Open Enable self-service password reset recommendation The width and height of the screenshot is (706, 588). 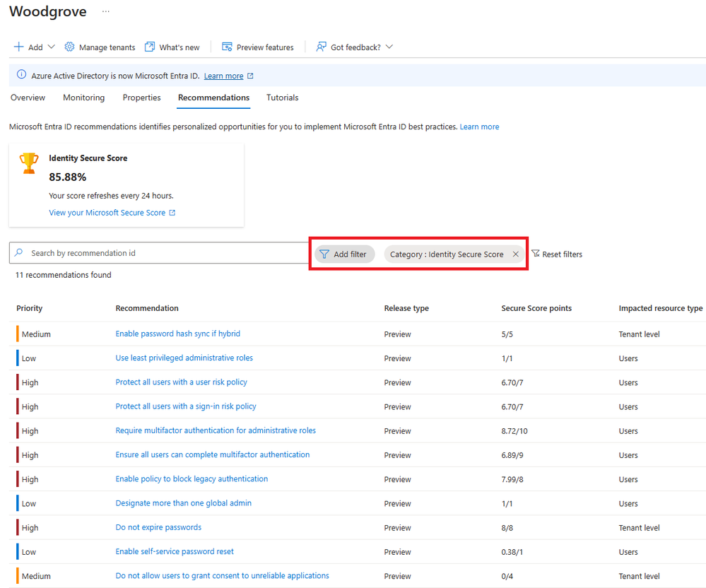click(x=175, y=551)
